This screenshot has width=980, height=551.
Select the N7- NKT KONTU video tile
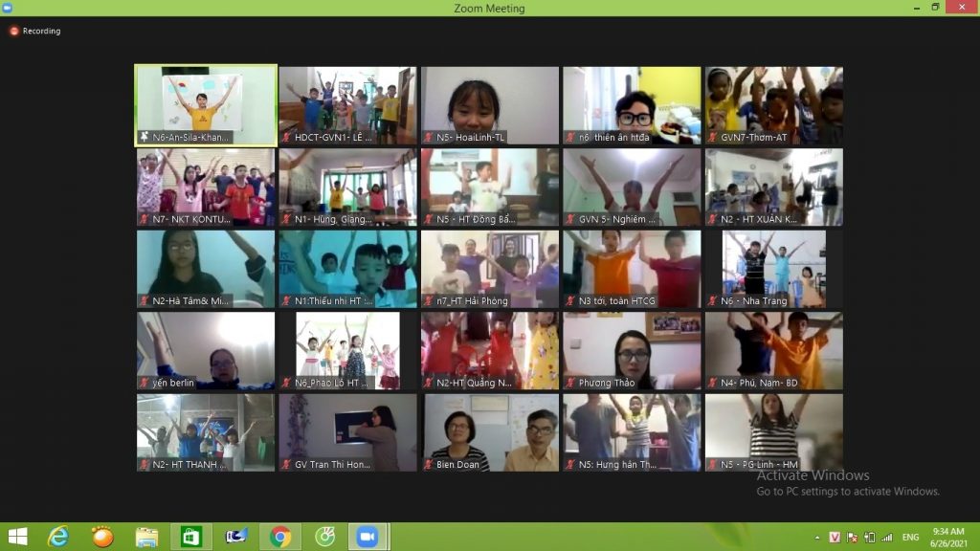(x=206, y=187)
